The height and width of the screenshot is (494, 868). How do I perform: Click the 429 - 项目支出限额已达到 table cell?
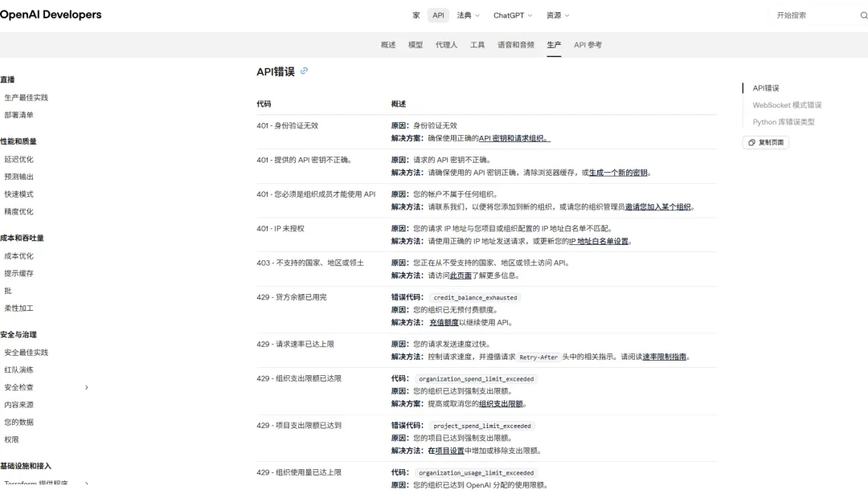coord(299,426)
